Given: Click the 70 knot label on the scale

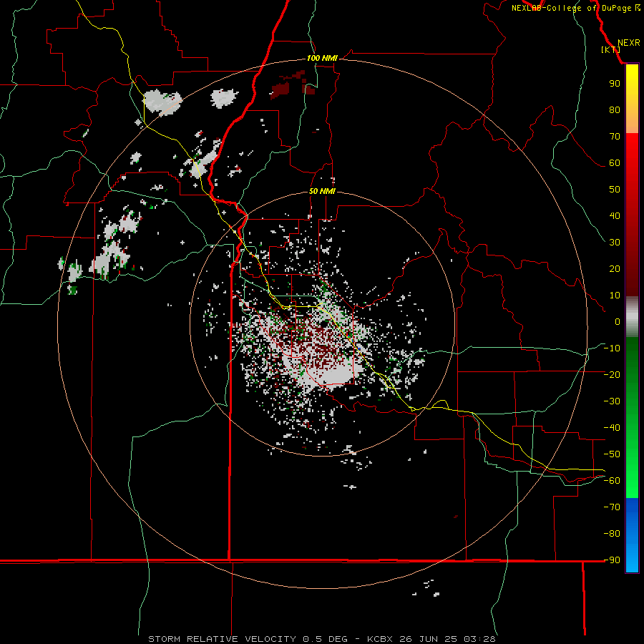Looking at the screenshot, I should (x=615, y=137).
